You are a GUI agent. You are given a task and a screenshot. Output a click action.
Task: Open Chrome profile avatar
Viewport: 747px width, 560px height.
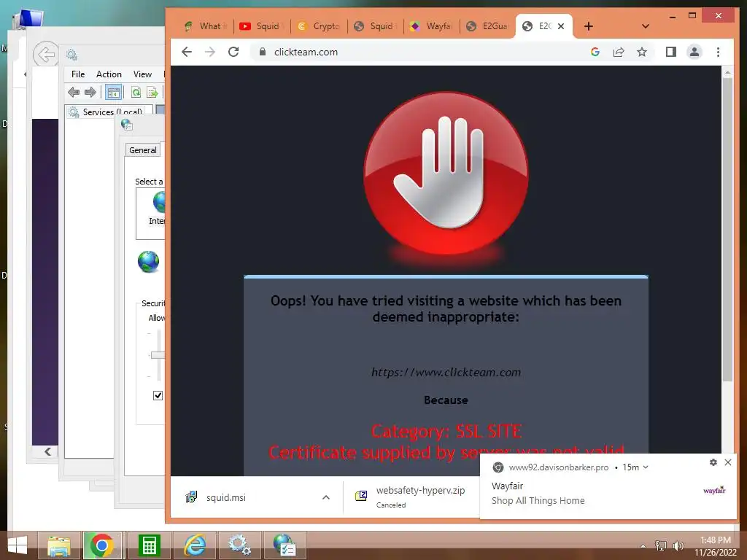pos(694,52)
